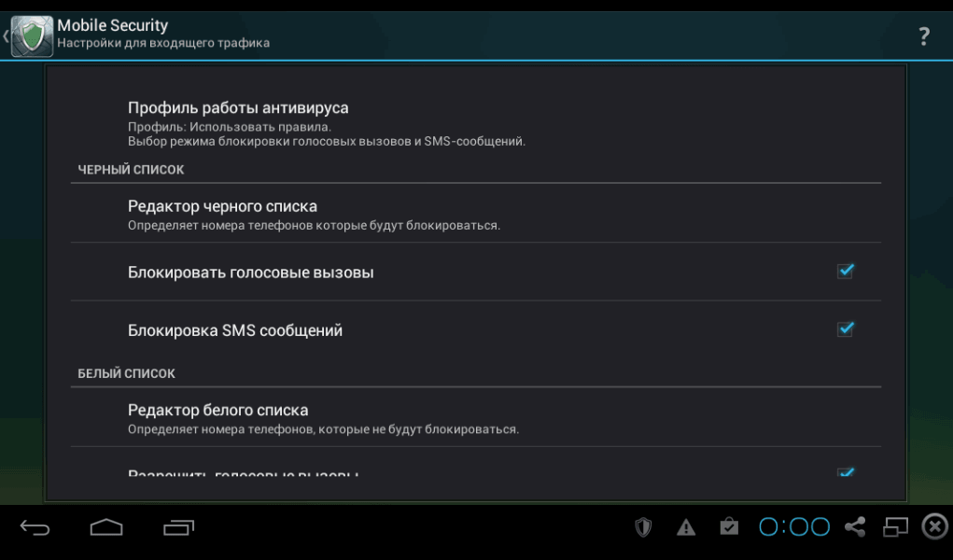953x560 pixels.
Task: Tap the shield notification icon in status bar
Action: (x=643, y=526)
